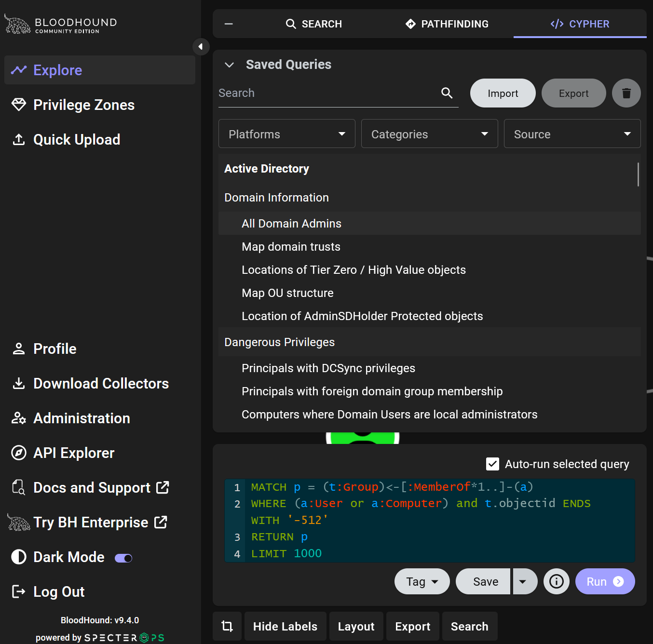
Task: Open API Explorer
Action: pyautogui.click(x=100, y=453)
